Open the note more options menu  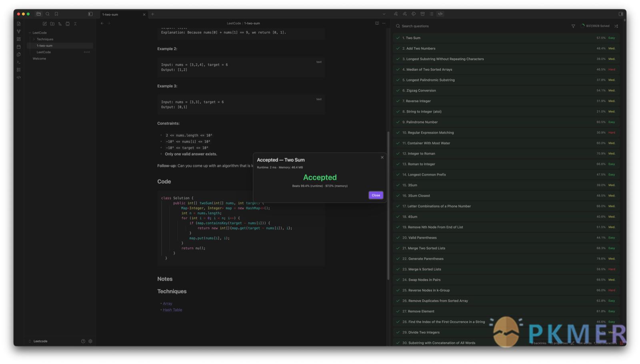click(x=384, y=23)
